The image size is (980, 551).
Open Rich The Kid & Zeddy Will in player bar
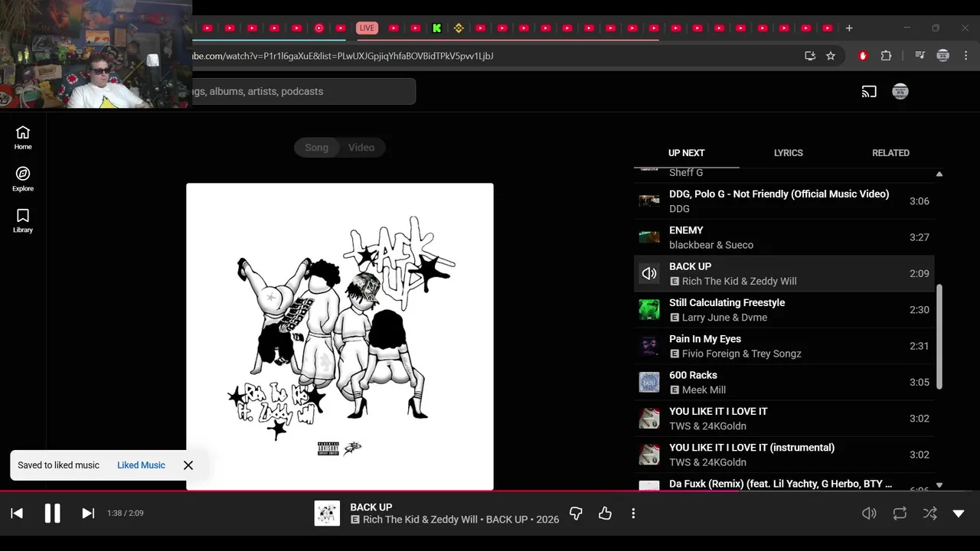coord(420,520)
